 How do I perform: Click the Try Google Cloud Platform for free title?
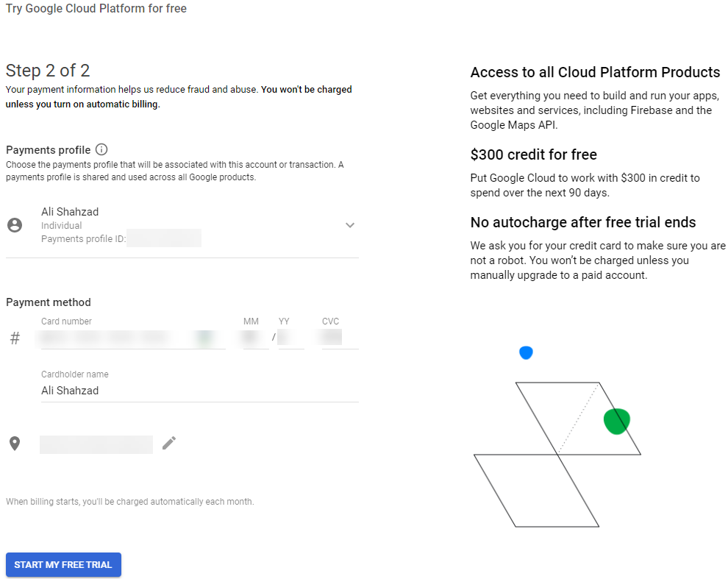96,8
